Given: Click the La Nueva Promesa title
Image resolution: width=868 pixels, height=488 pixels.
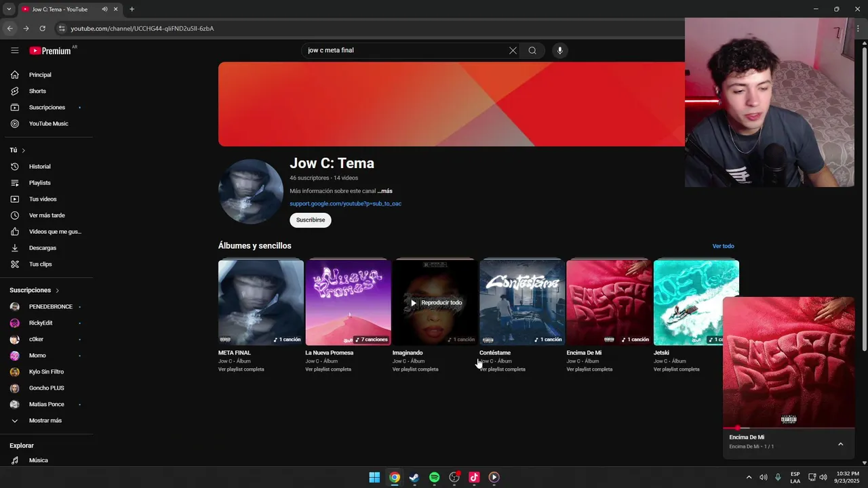Looking at the screenshot, I should 330,352.
